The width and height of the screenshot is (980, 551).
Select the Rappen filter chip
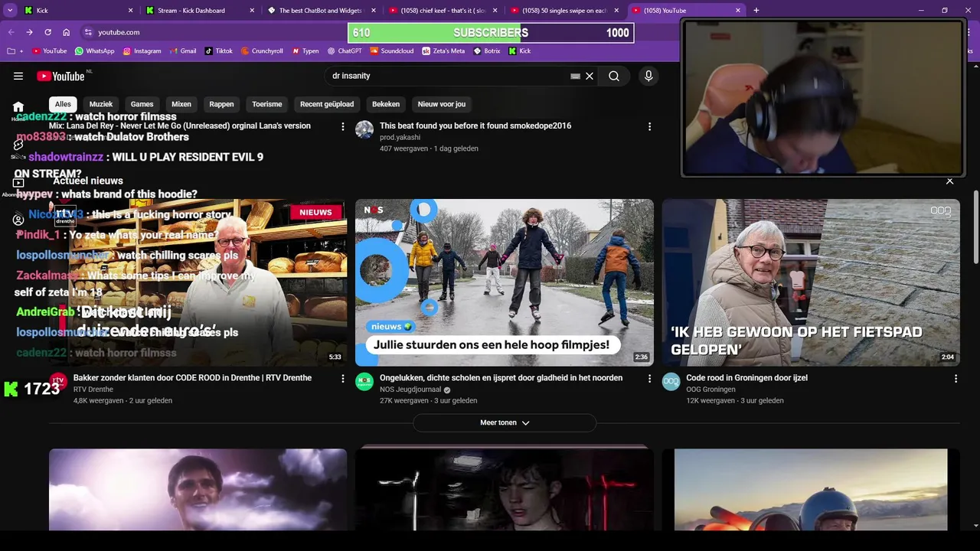click(x=221, y=104)
